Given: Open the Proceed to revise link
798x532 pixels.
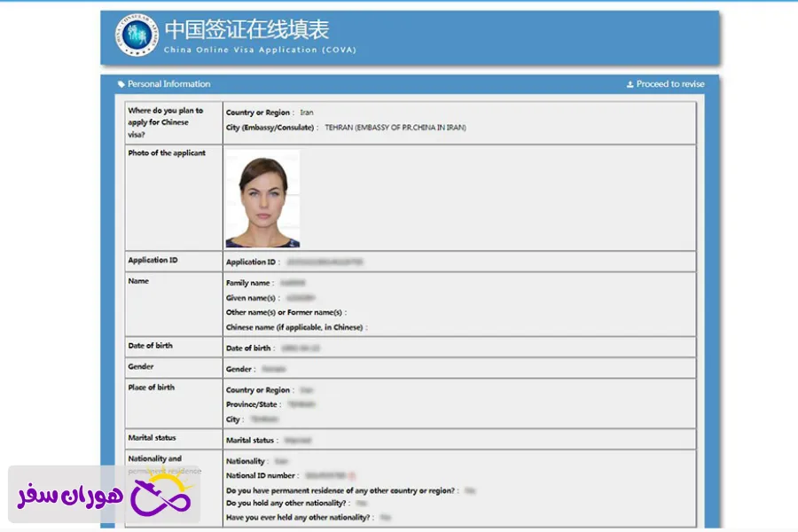Looking at the screenshot, I should (669, 83).
